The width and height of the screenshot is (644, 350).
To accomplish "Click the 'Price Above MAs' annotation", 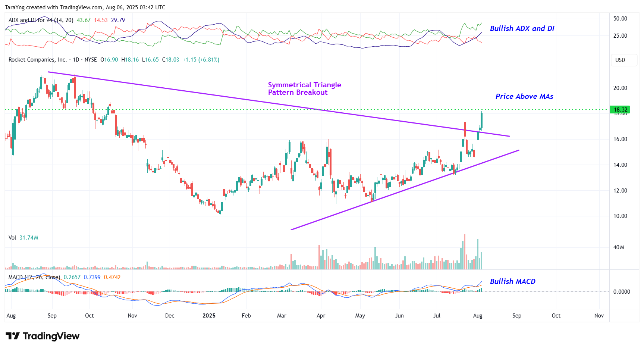I will coord(524,96).
